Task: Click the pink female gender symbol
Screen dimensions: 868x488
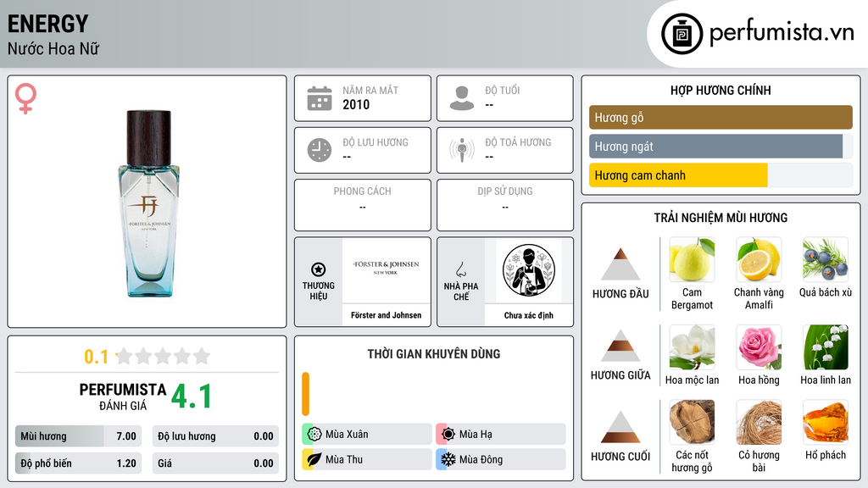Action: click(x=25, y=98)
